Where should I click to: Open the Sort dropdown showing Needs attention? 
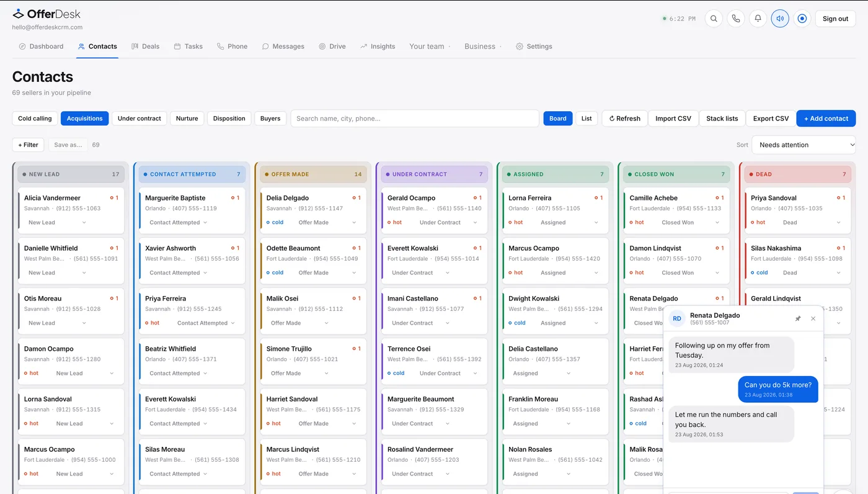pyautogui.click(x=804, y=145)
